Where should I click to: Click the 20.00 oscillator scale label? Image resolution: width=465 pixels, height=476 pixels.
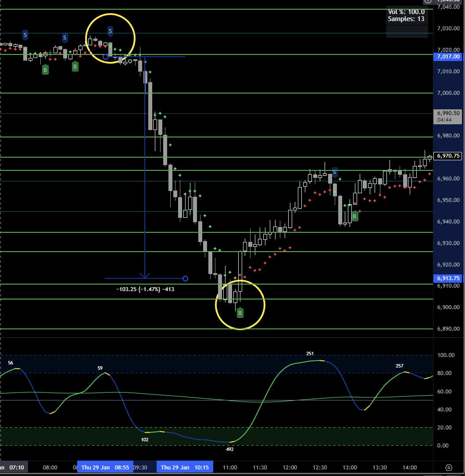point(444,427)
